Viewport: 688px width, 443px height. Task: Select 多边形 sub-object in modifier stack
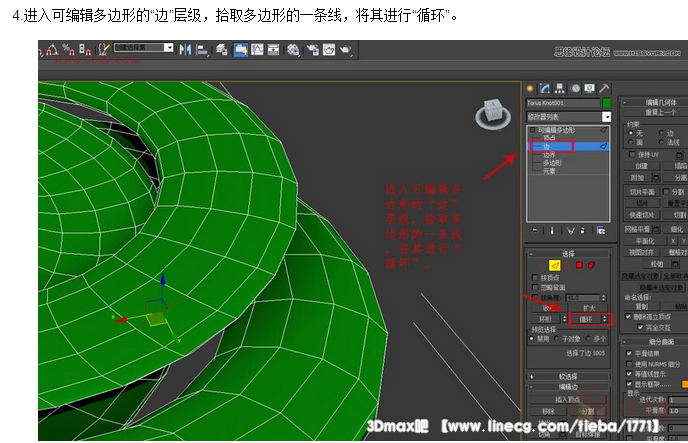point(552,163)
